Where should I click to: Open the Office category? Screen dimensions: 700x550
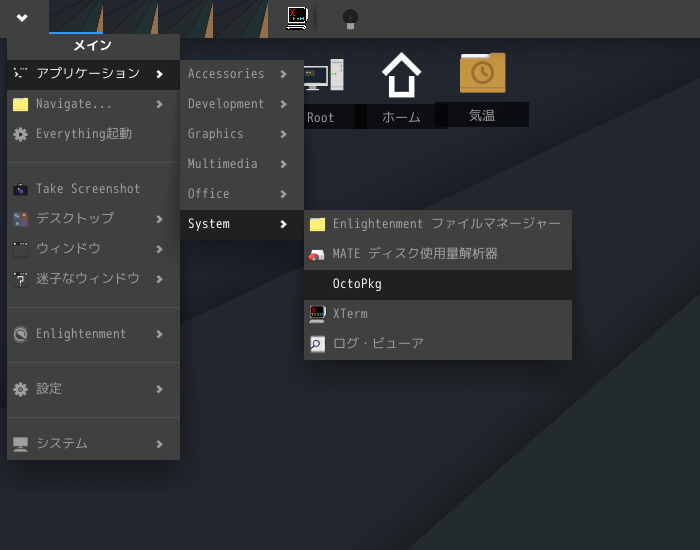click(242, 194)
